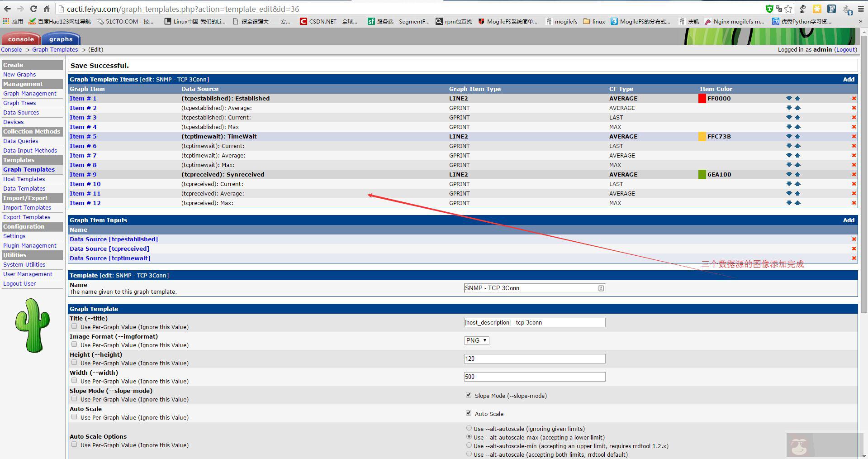This screenshot has width=868, height=459.
Task: Click Add in Graph Template Items
Action: [848, 80]
